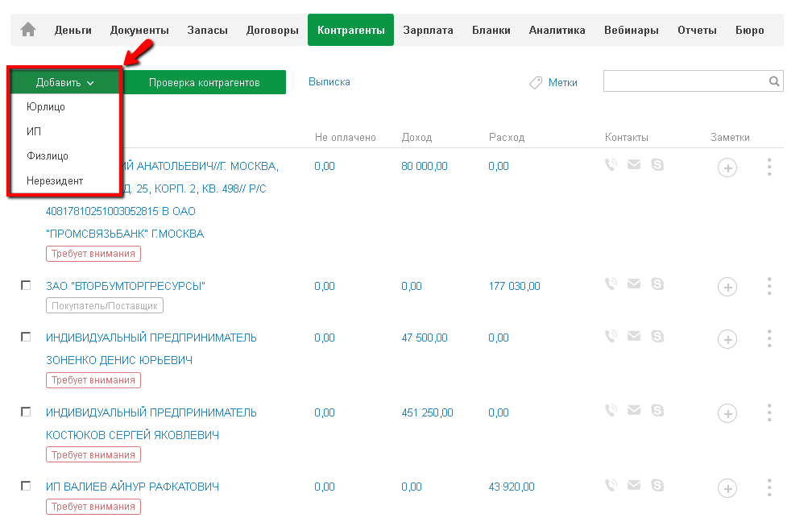
Task: Click expense value 177 030,00
Action: tap(514, 286)
